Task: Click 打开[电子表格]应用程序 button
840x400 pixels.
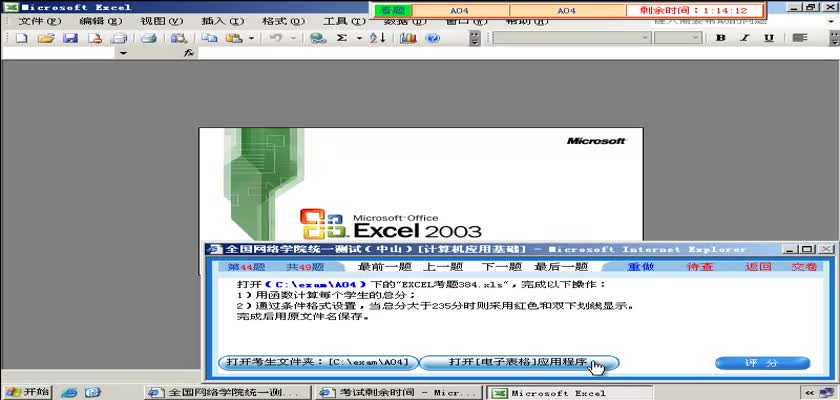Action: [519, 363]
